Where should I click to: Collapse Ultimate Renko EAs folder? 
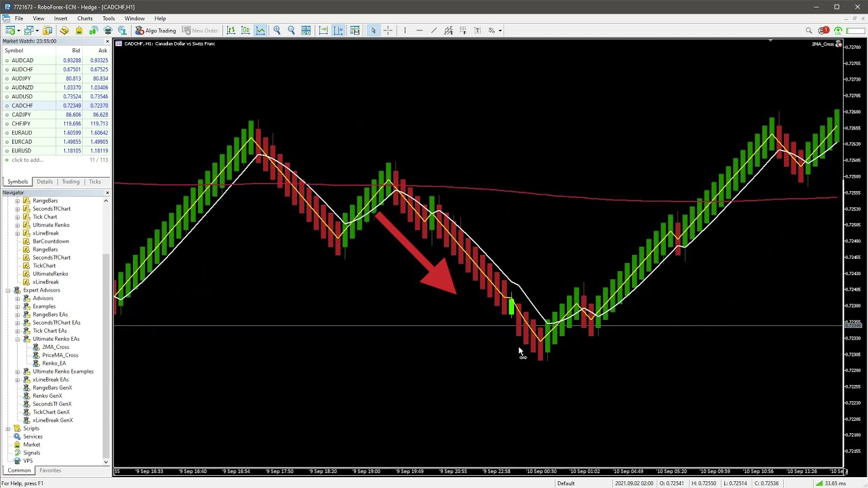coord(18,339)
